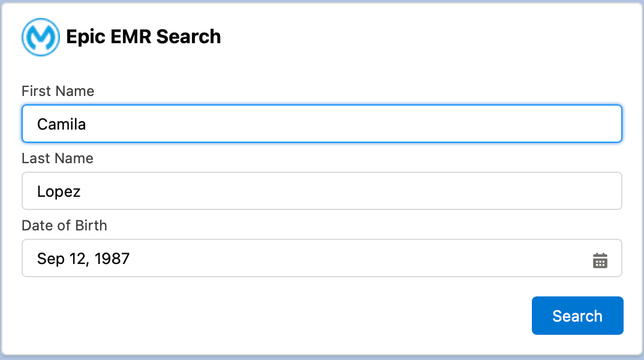Click the "Epic EMR Search" heading
Screen dimensions: 644x360
[143, 37]
